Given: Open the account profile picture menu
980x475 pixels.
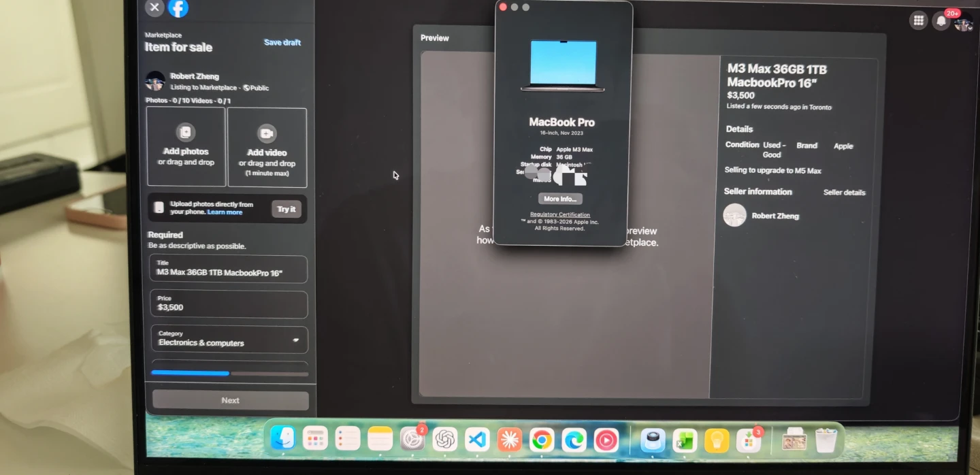Looking at the screenshot, I should pyautogui.click(x=963, y=22).
